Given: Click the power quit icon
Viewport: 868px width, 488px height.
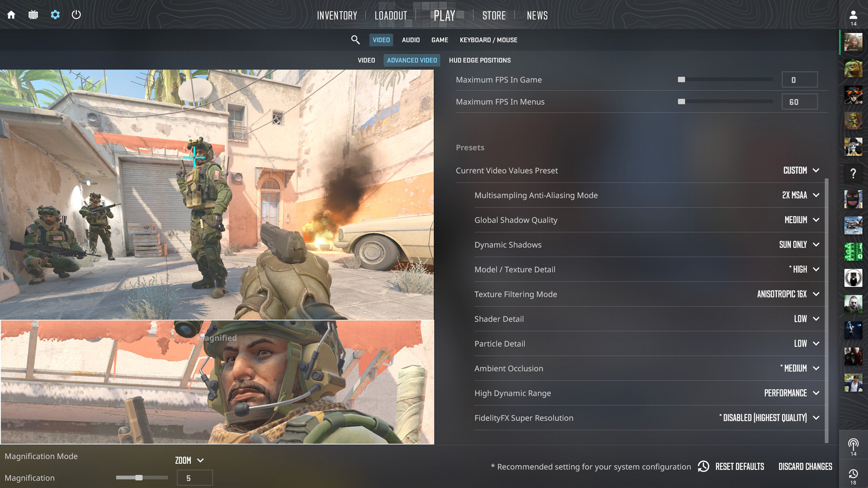Looking at the screenshot, I should 76,15.
